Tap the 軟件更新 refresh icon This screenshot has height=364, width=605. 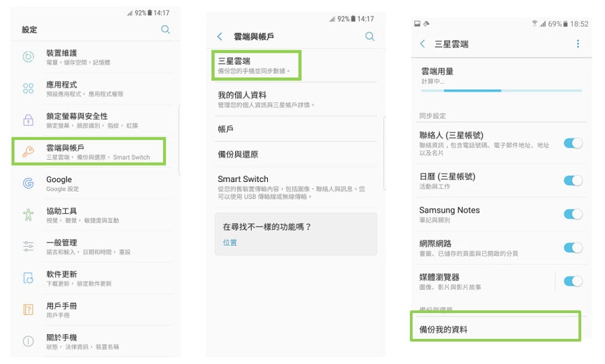[28, 278]
